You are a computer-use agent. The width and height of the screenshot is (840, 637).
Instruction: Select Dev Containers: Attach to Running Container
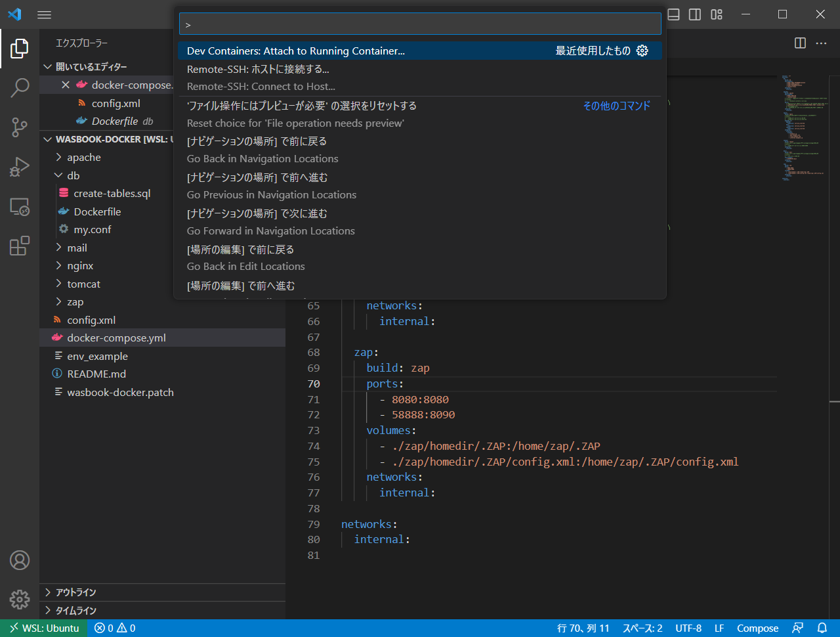coord(295,50)
